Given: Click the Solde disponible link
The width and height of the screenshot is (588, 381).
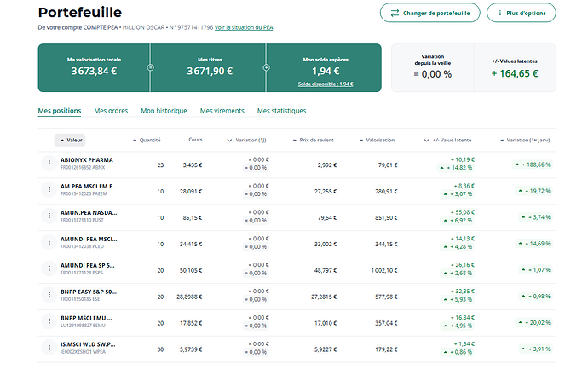Looking at the screenshot, I should (x=325, y=84).
